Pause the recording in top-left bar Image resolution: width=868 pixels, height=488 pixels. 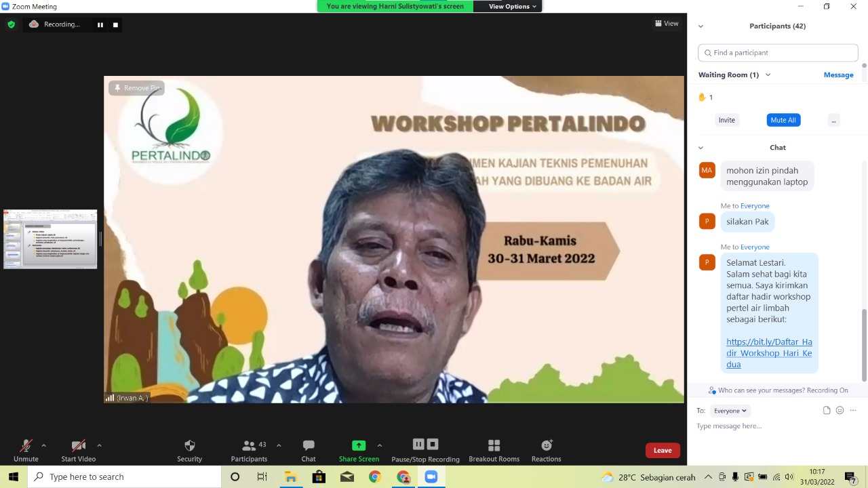100,25
